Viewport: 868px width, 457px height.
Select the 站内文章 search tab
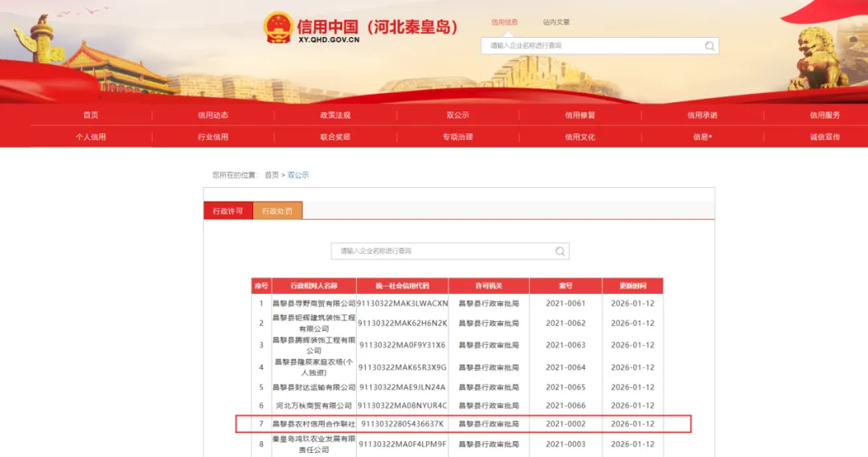pos(556,22)
